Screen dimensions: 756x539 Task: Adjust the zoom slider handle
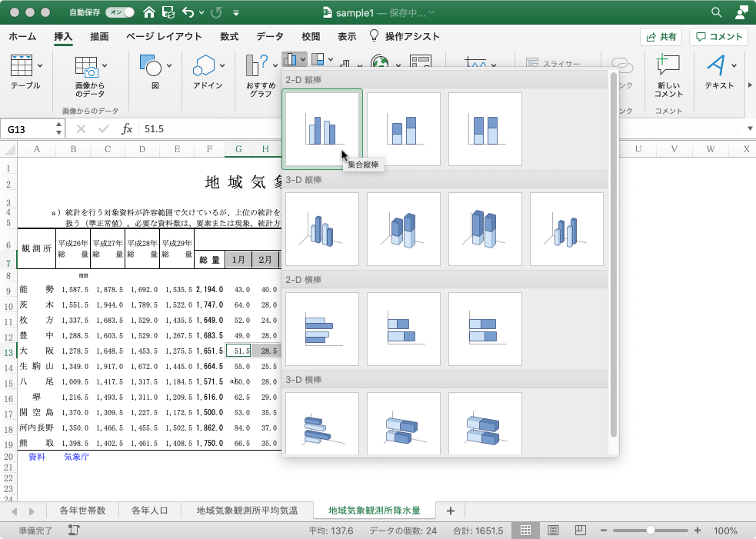[651, 531]
